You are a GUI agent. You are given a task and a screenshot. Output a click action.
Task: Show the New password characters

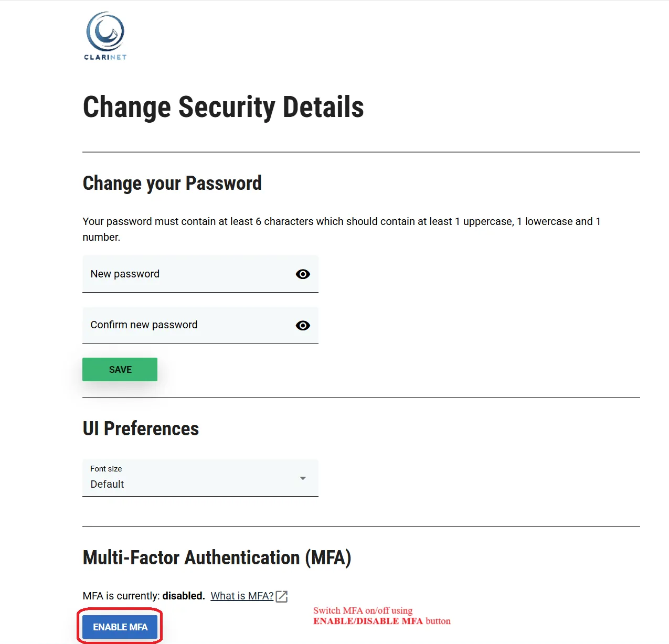[x=303, y=274]
